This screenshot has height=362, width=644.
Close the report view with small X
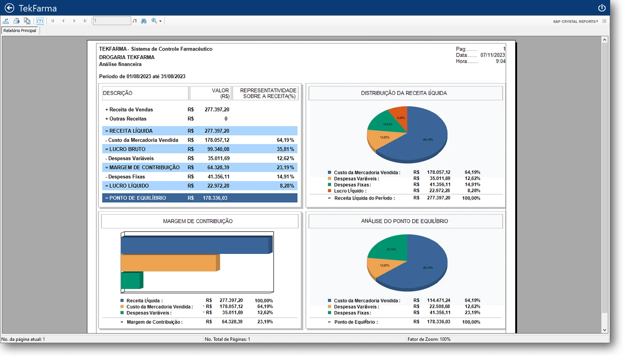pyautogui.click(x=604, y=21)
